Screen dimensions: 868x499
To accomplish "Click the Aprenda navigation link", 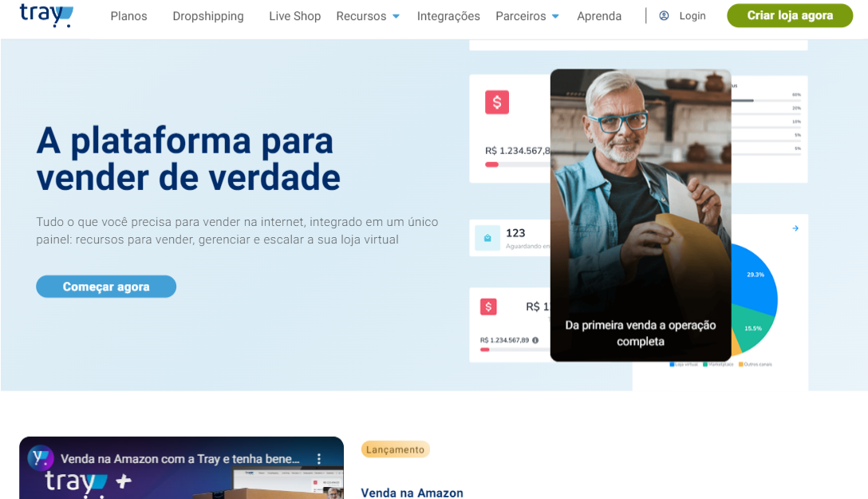I will point(599,17).
